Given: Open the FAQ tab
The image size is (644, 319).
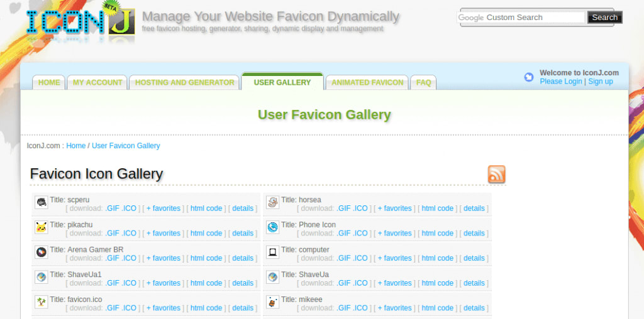Looking at the screenshot, I should [x=423, y=82].
